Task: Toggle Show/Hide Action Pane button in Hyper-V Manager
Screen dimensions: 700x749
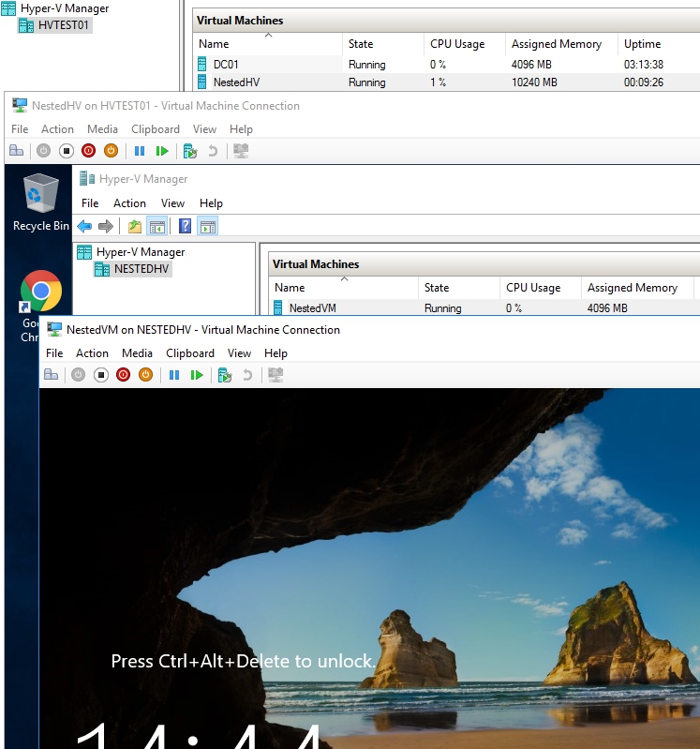Action: point(208,226)
